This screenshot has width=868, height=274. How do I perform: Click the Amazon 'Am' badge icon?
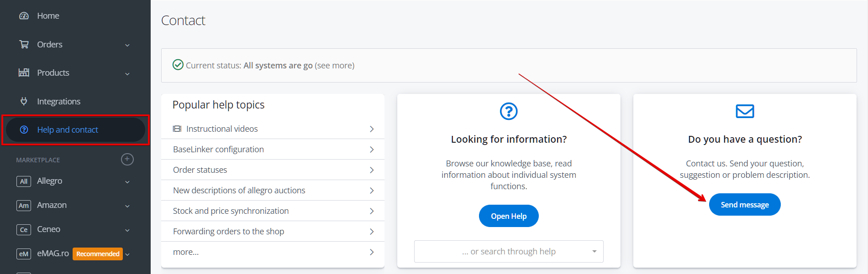24,206
